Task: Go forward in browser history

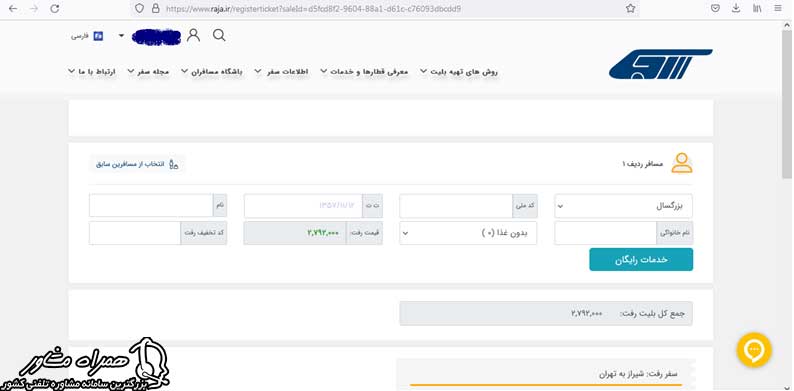Action: click(x=33, y=9)
